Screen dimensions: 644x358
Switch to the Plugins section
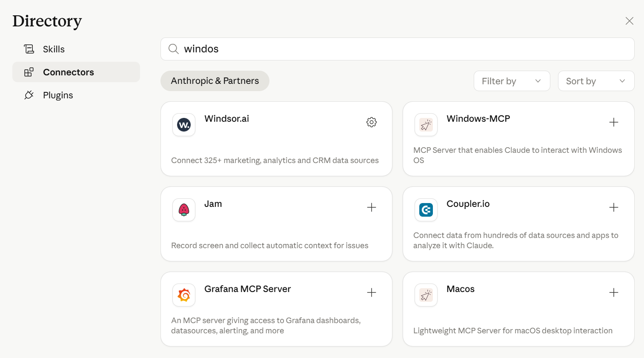[58, 95]
